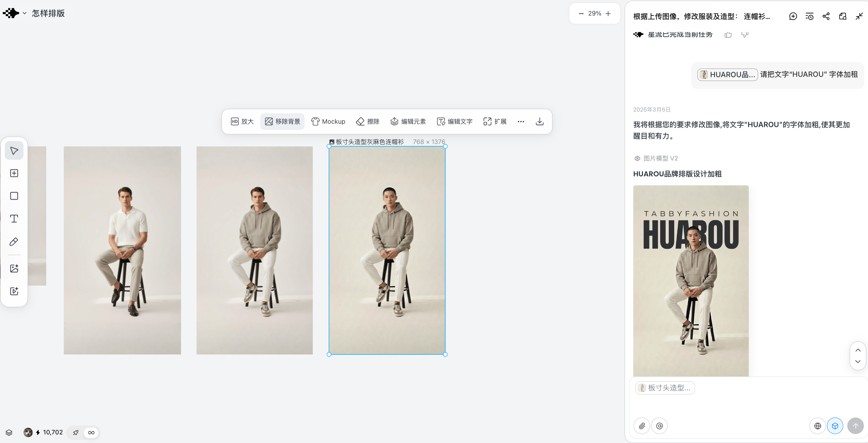
Task: Click 编辑文字 edit text
Action: click(455, 122)
